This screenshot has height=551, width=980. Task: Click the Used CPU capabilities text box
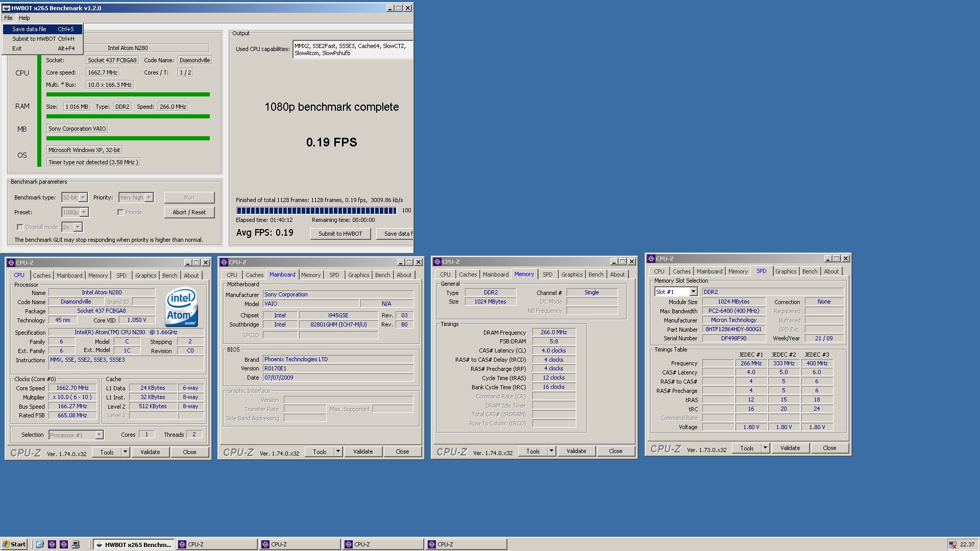click(x=352, y=49)
